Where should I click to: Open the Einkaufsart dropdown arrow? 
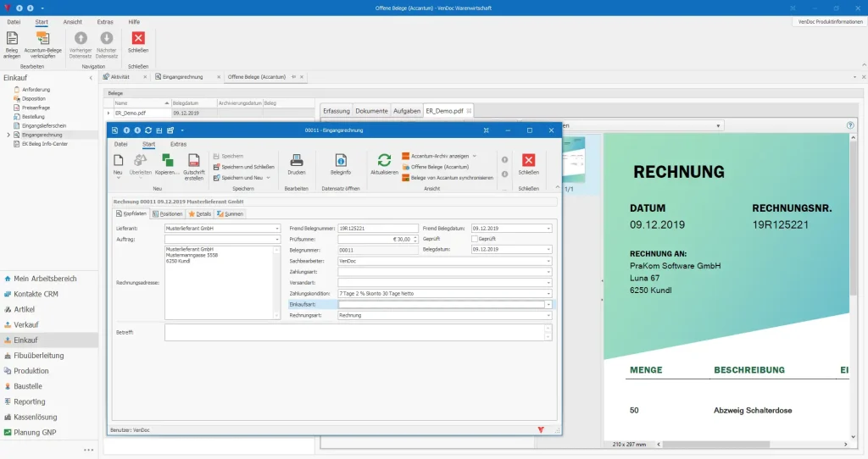pyautogui.click(x=548, y=305)
